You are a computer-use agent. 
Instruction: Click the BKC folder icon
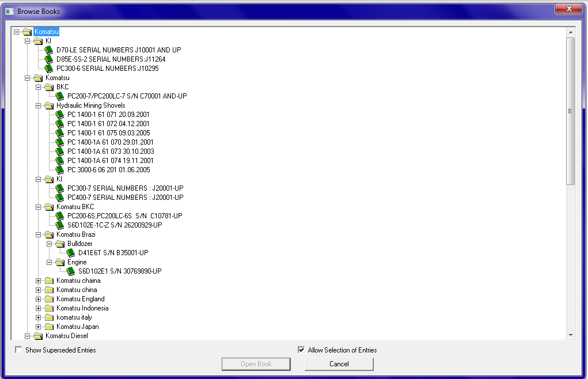[49, 87]
